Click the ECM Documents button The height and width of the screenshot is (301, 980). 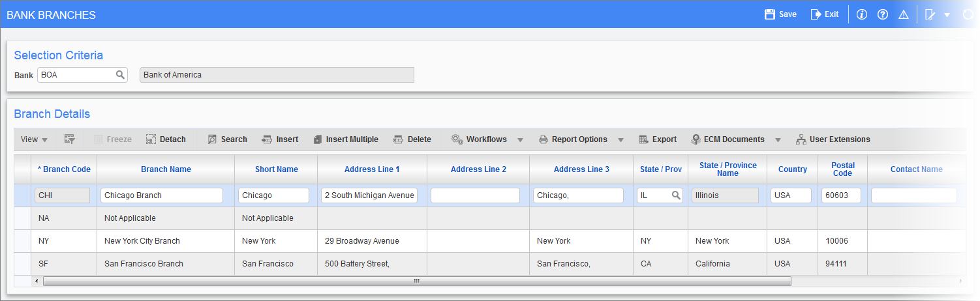(727, 139)
